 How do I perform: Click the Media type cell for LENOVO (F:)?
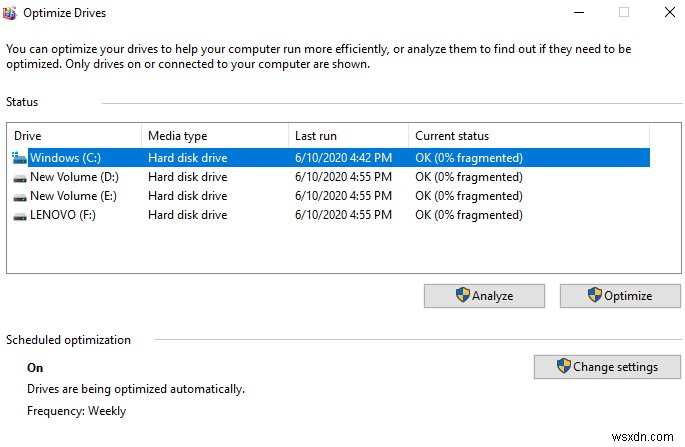click(188, 215)
